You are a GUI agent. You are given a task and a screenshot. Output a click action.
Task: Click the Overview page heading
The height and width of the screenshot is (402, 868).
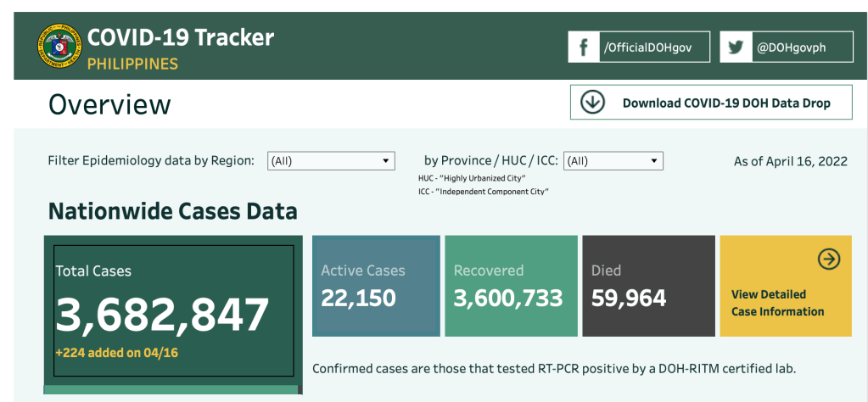pyautogui.click(x=109, y=104)
